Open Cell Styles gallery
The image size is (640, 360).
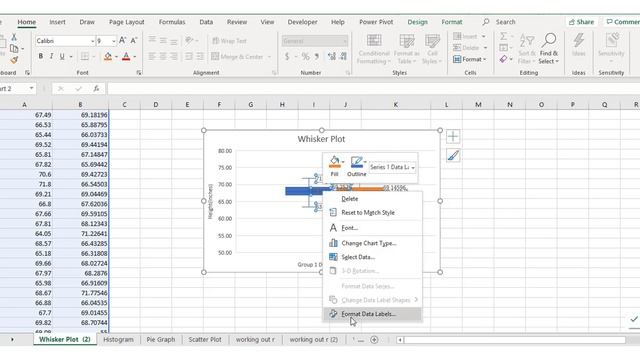(432, 49)
